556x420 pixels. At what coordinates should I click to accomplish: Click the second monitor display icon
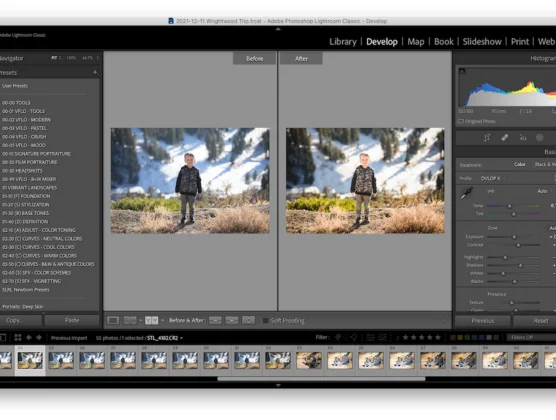point(3,338)
